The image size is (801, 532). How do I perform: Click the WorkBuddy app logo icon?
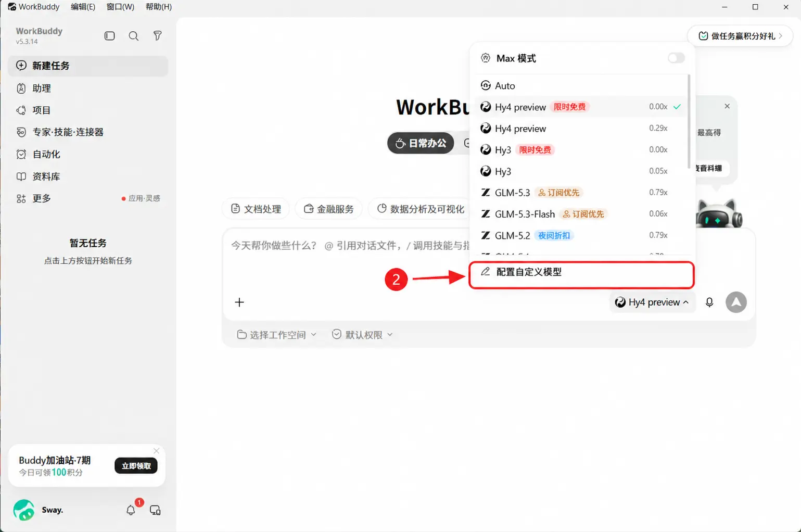tap(11, 7)
